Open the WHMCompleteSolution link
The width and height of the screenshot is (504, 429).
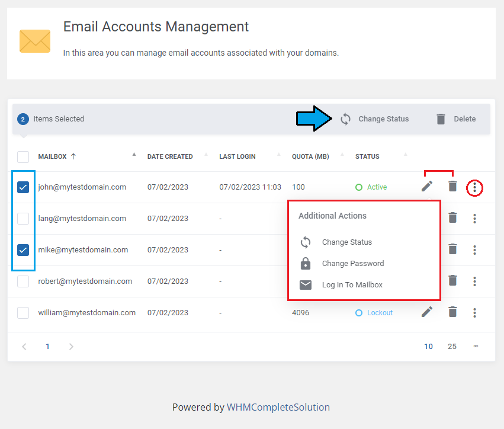(278, 407)
